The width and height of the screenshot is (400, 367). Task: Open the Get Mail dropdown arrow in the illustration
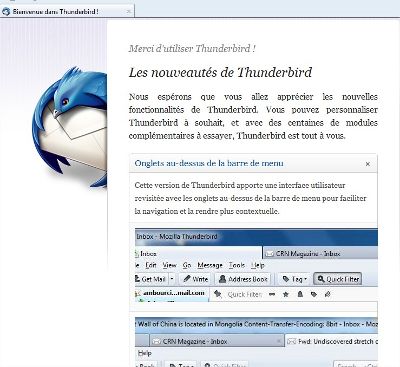tap(172, 279)
